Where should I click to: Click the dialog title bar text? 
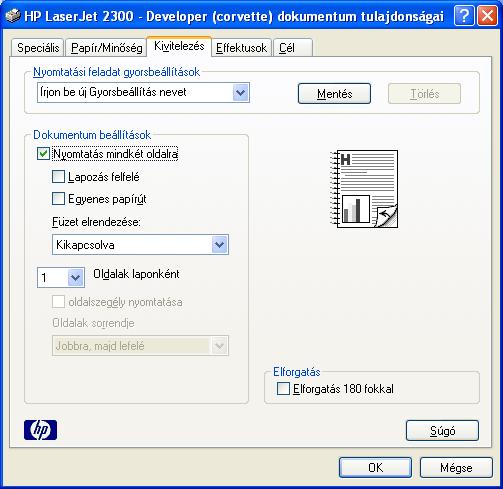(234, 16)
